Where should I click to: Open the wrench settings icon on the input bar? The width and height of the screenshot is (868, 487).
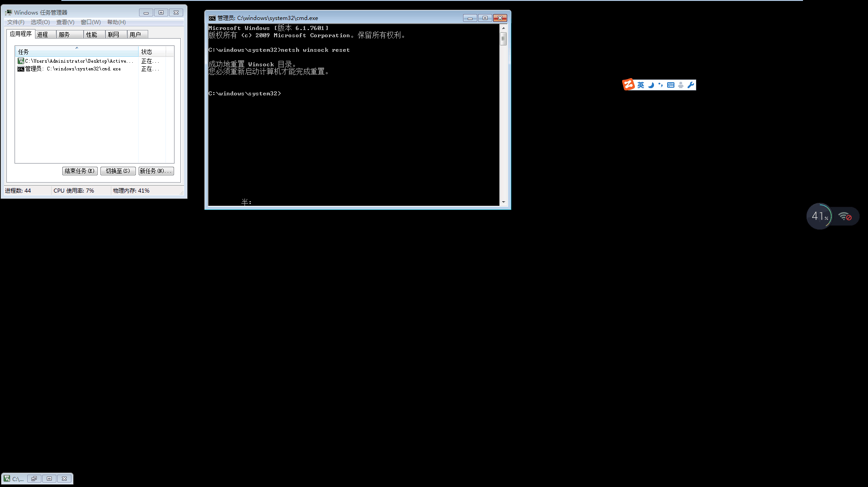691,85
